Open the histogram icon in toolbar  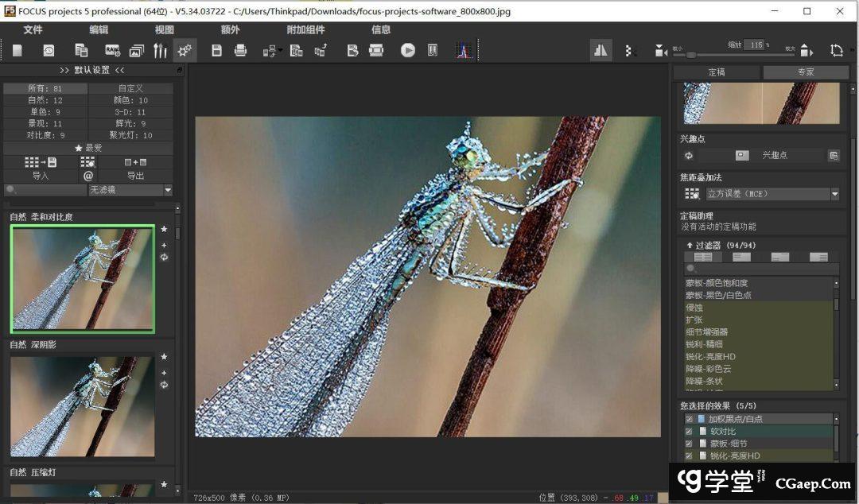click(463, 50)
